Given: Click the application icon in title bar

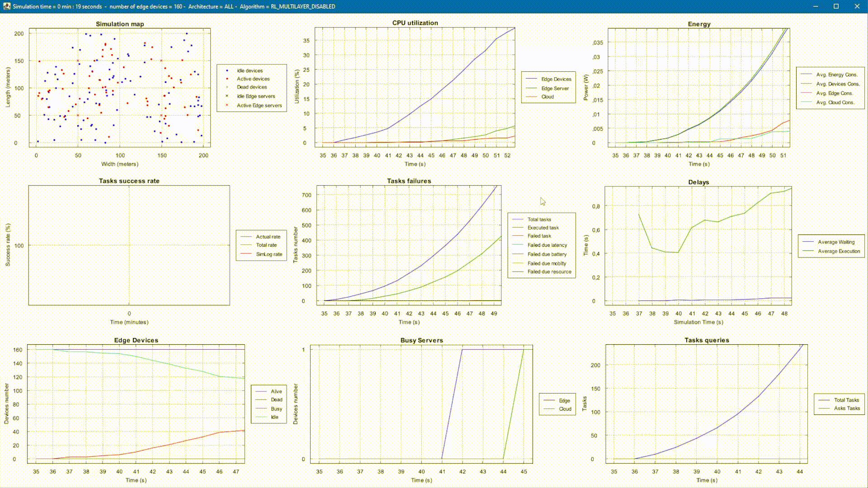Looking at the screenshot, I should coord(6,6).
